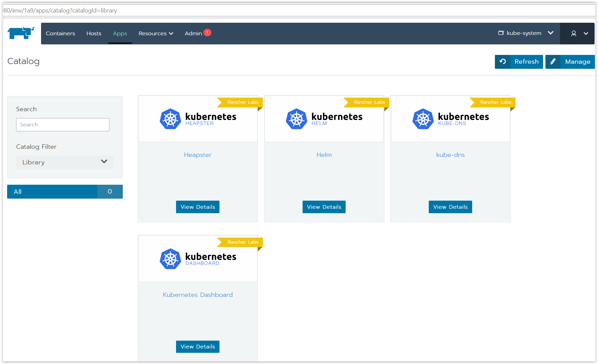View Details for Kubernetes Dashboard
Image resolution: width=598 pixels, height=364 pixels.
click(x=198, y=347)
